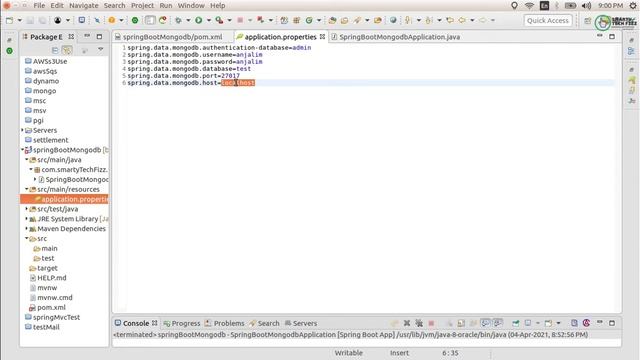Image resolution: width=640 pixels, height=360 pixels.
Task: Open the New wizard dropdown arrow
Action: click(19, 20)
